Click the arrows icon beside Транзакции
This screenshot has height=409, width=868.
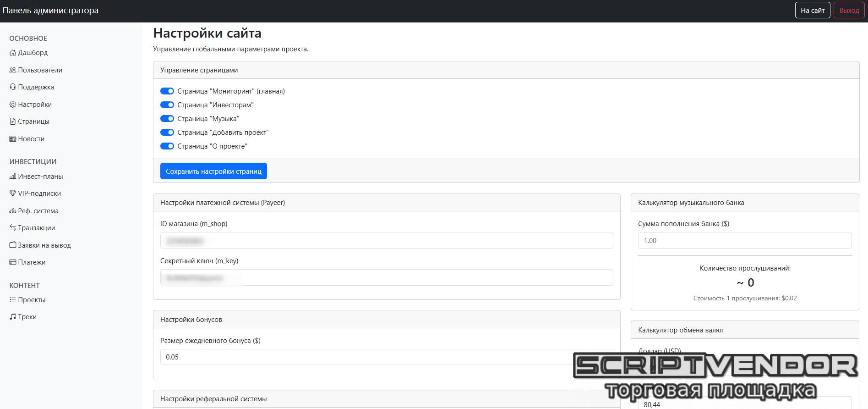tap(13, 228)
